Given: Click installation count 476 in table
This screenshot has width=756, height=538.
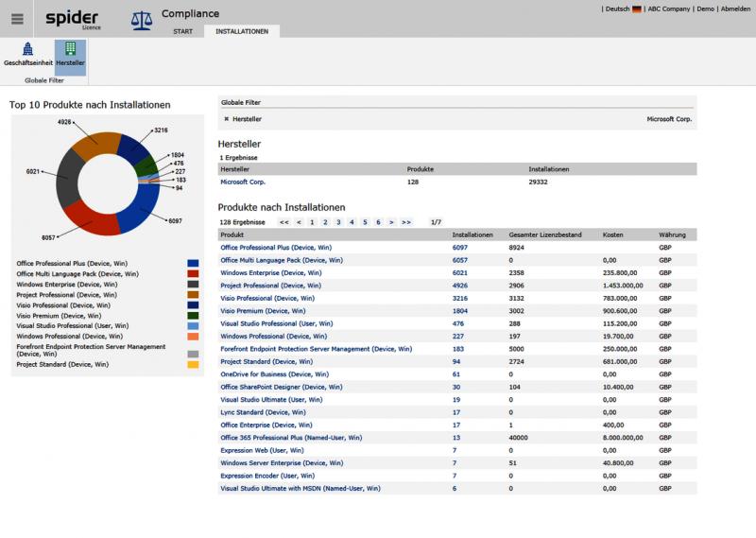Looking at the screenshot, I should pyautogui.click(x=458, y=323).
